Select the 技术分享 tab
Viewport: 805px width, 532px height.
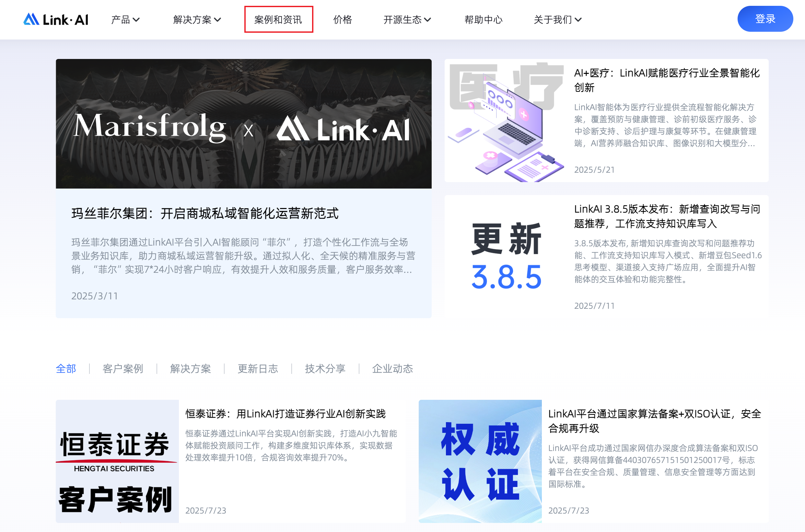click(325, 368)
